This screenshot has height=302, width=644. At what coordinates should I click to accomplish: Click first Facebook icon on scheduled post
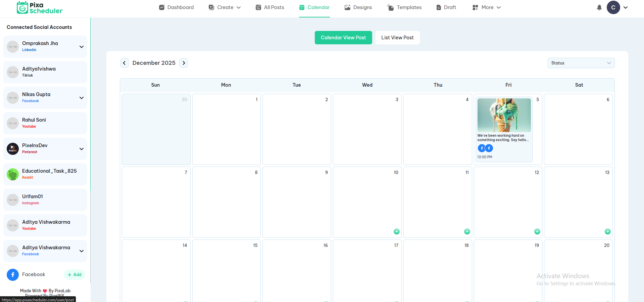(x=482, y=148)
